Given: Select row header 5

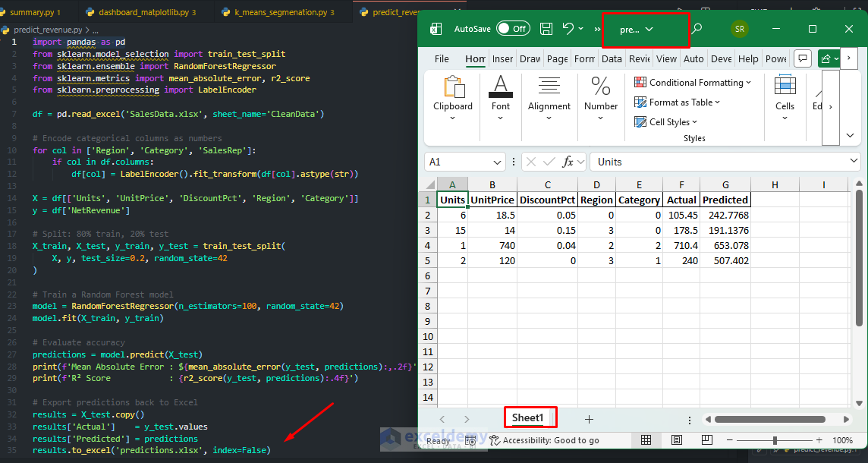Looking at the screenshot, I should coord(428,261).
